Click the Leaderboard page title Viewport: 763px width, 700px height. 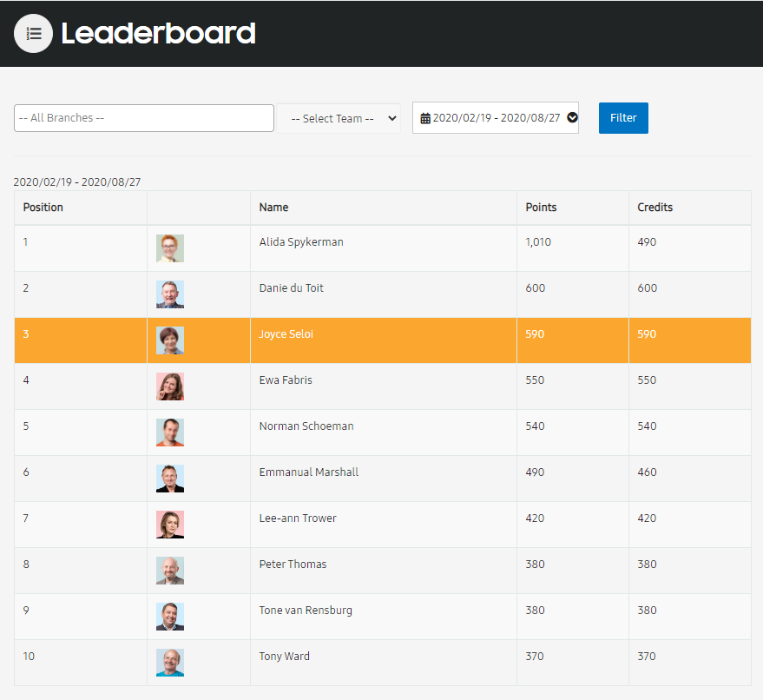pos(158,34)
